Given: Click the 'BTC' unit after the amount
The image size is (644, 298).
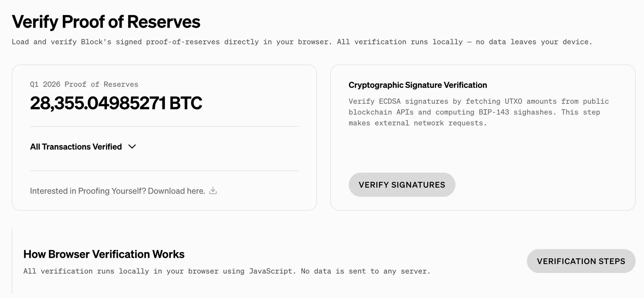Looking at the screenshot, I should tap(186, 103).
